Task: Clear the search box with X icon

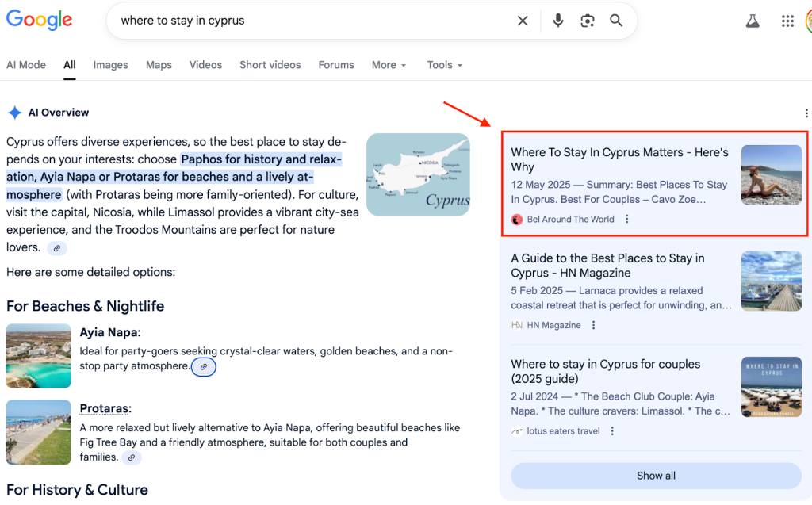Action: [523, 21]
